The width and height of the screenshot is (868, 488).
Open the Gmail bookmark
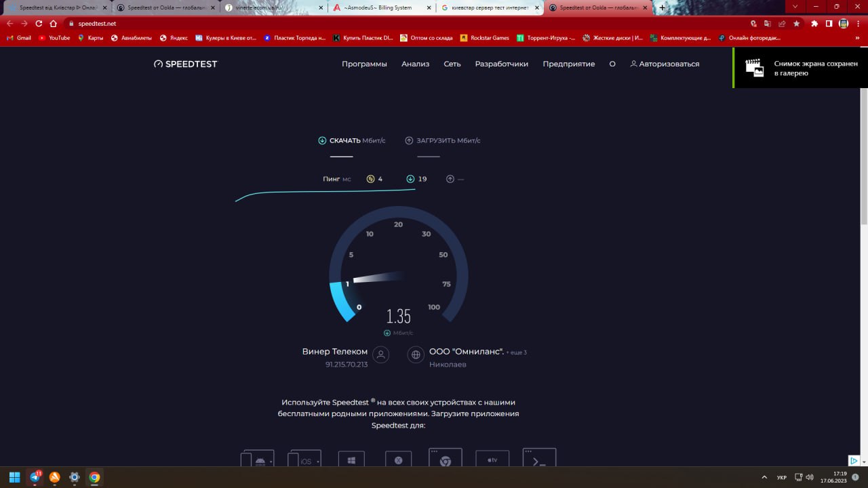point(18,38)
